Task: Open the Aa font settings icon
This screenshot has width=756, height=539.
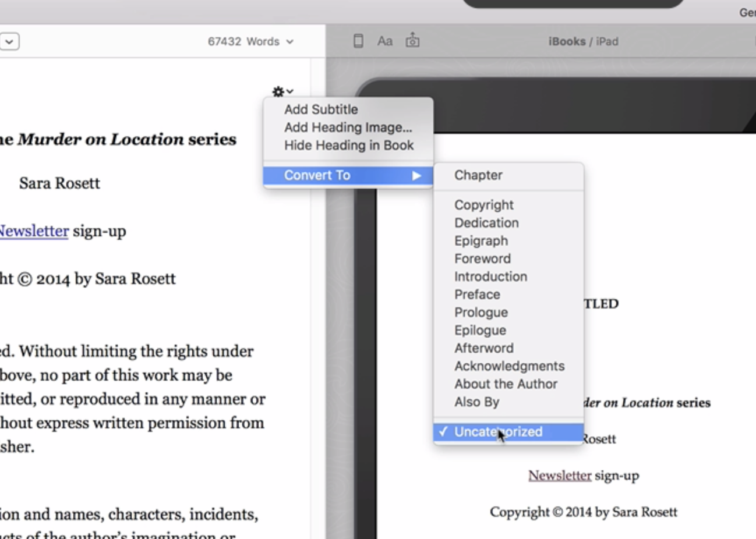Action: coord(384,41)
